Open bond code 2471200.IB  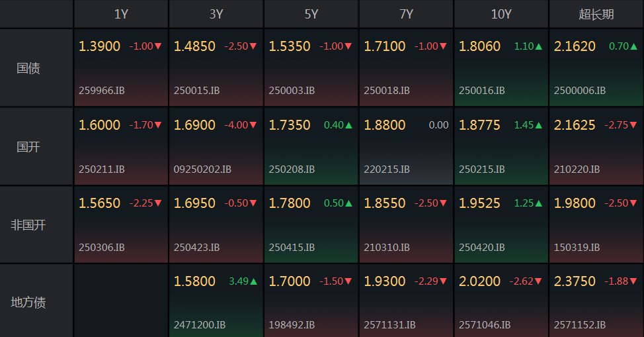(200, 325)
